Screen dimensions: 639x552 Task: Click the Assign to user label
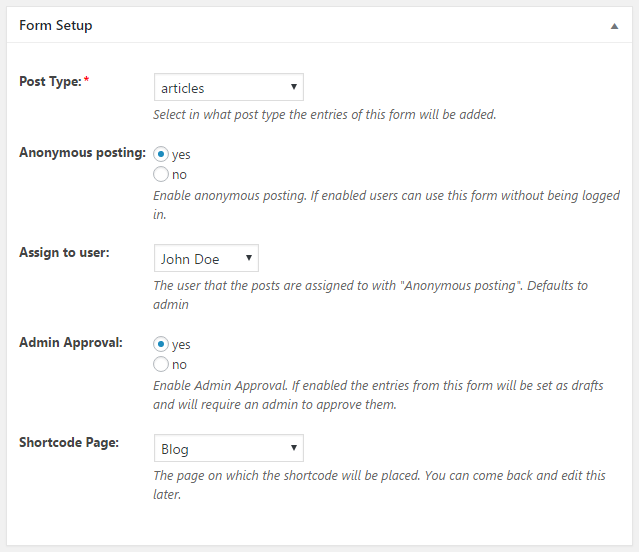[64, 252]
